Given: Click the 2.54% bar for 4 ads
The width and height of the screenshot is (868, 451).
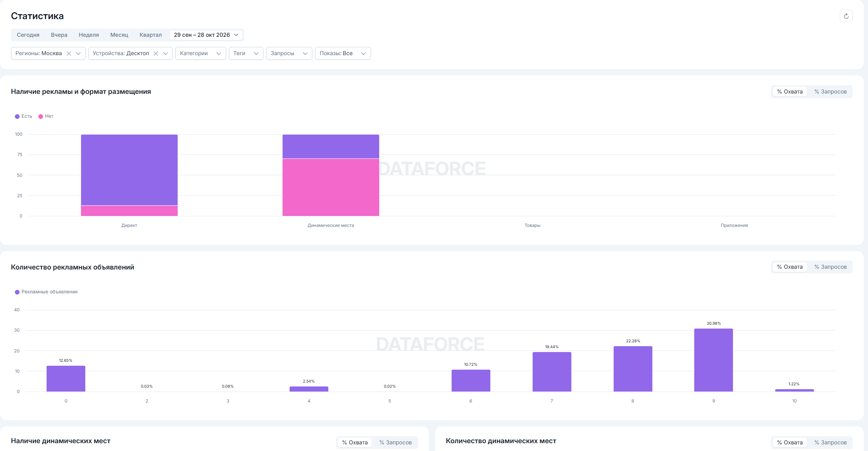Looking at the screenshot, I should pos(309,389).
